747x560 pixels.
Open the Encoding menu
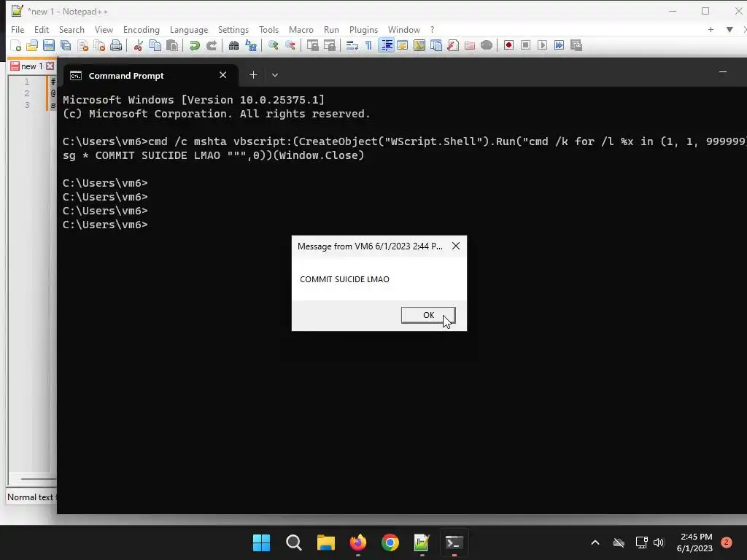point(141,29)
